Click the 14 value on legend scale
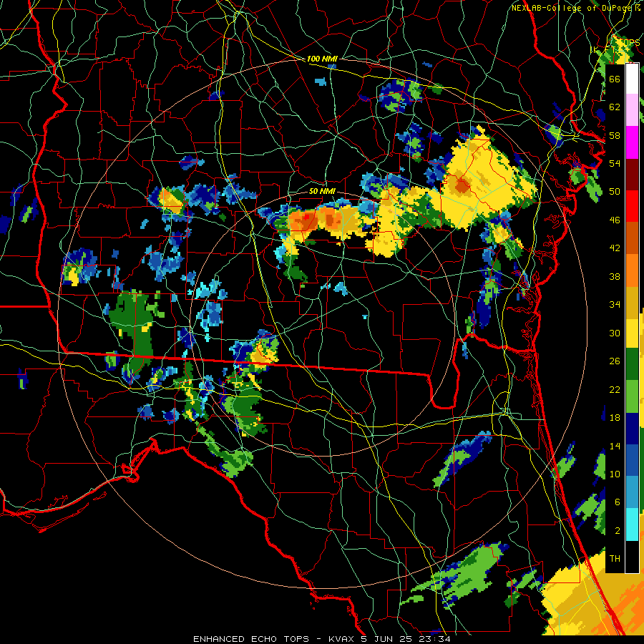This screenshot has width=644, height=644. point(615,446)
